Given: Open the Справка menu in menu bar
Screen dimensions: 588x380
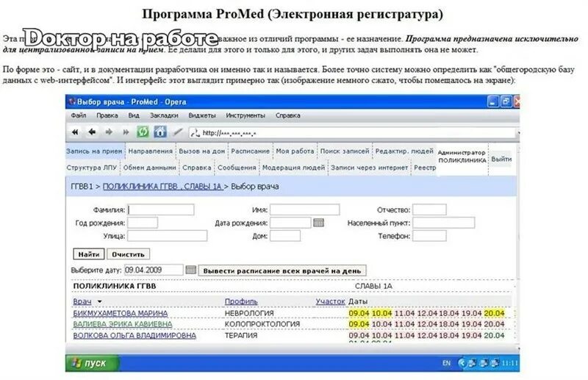Looking at the screenshot, I should (288, 115).
